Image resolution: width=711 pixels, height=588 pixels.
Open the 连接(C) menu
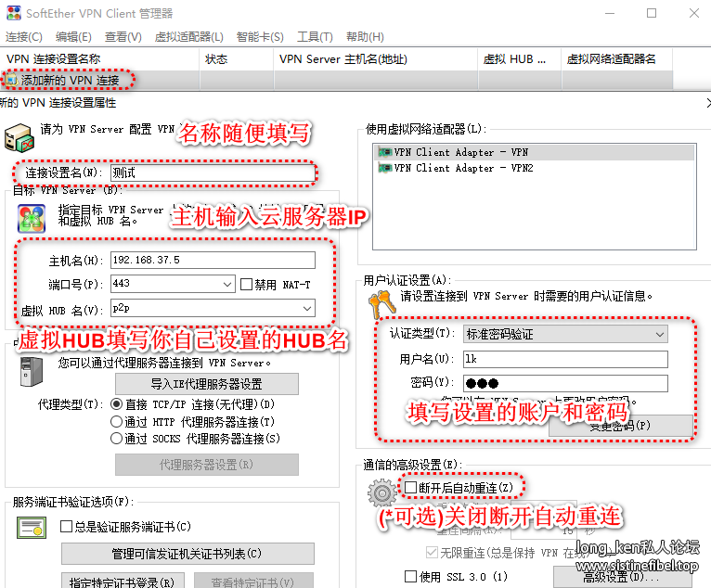23,37
